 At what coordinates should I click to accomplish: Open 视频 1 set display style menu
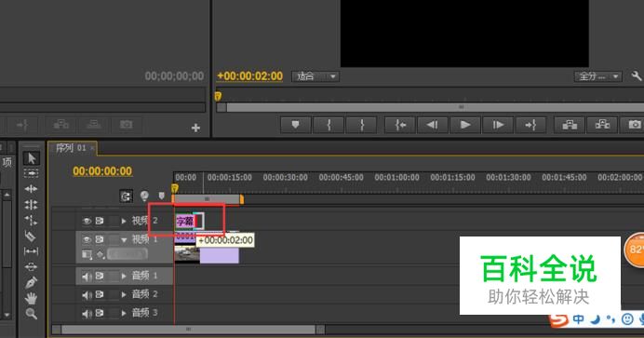tap(87, 254)
